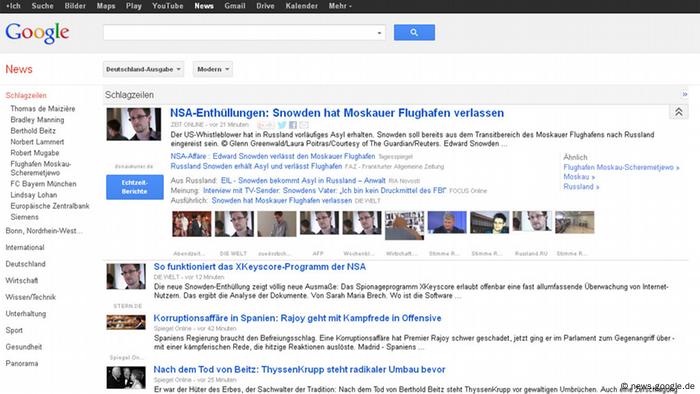The width and height of the screenshot is (700, 394).
Task: Select Thomas de Maizière sidebar topic
Action: 43,109
